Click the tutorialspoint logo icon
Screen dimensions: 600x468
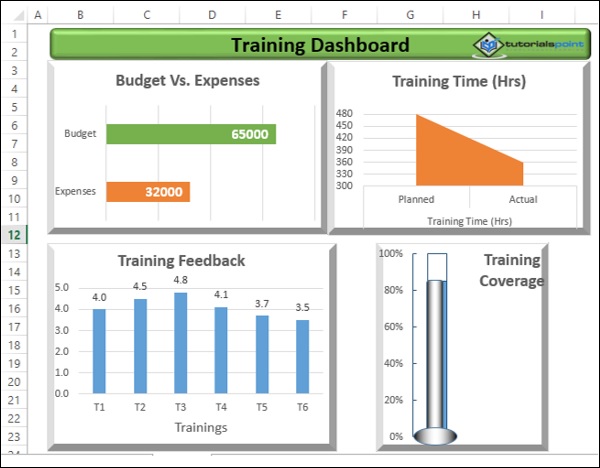tap(487, 45)
